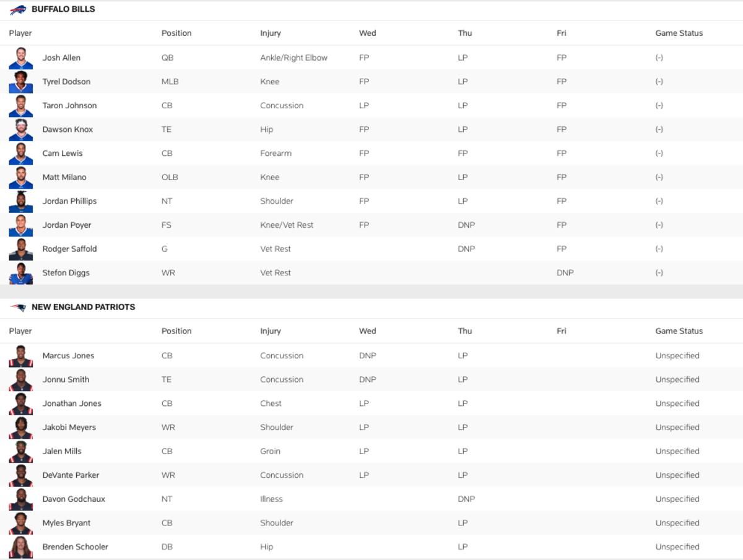Image resolution: width=743 pixels, height=560 pixels.
Task: Click the Jonnu Smith name link
Action: (x=66, y=380)
